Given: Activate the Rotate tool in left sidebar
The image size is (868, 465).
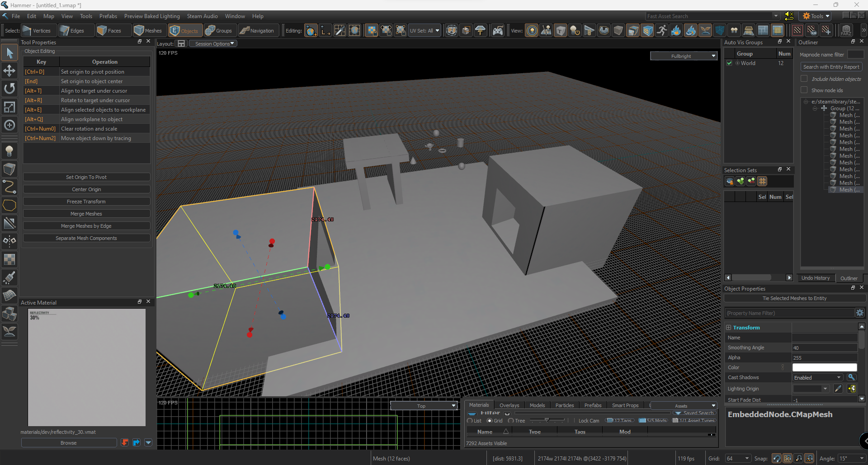Looking at the screenshot, I should point(9,89).
